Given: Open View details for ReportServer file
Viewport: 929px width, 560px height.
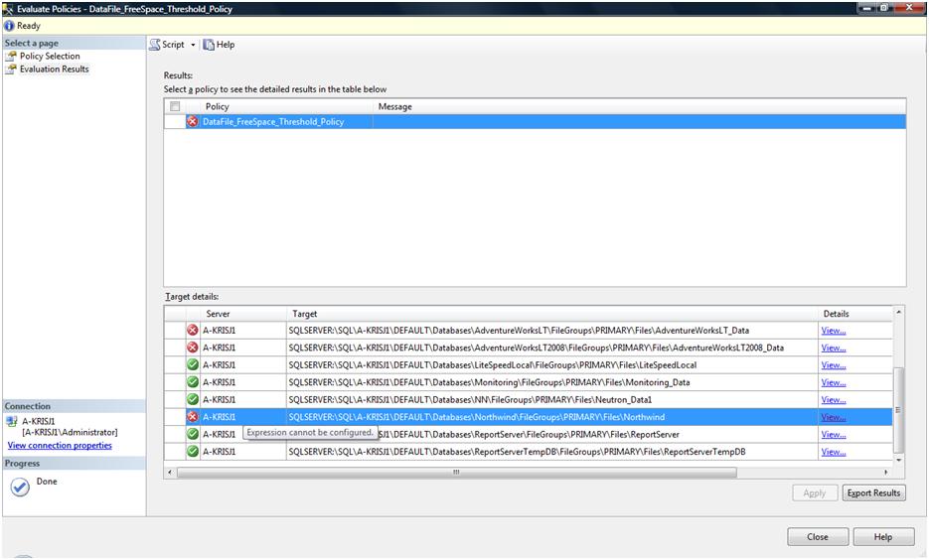Looking at the screenshot, I should (x=834, y=434).
